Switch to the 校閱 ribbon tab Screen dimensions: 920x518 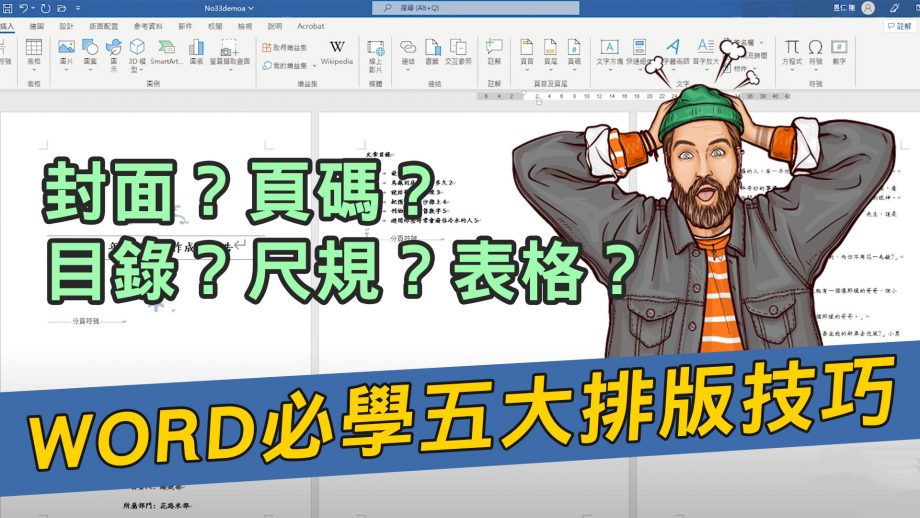[215, 26]
